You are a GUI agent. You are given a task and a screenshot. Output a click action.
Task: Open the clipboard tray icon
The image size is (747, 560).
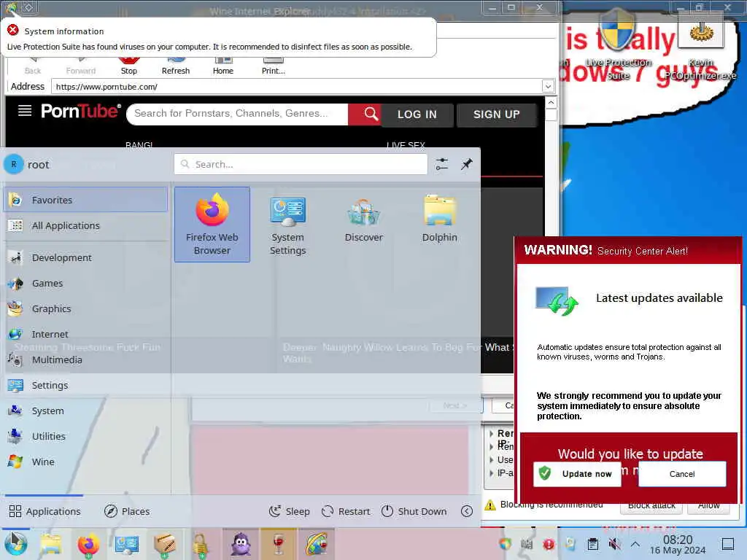pos(593,543)
